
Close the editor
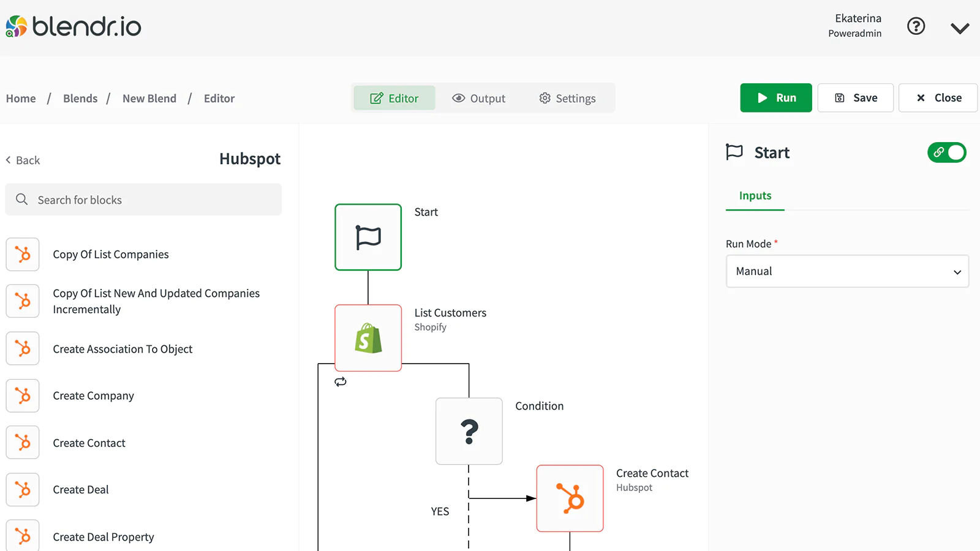(938, 98)
